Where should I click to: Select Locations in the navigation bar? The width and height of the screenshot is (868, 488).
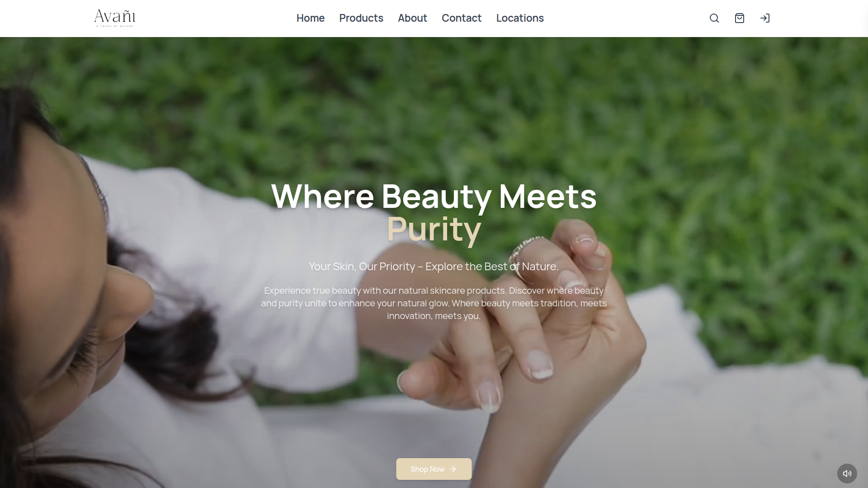(x=519, y=18)
